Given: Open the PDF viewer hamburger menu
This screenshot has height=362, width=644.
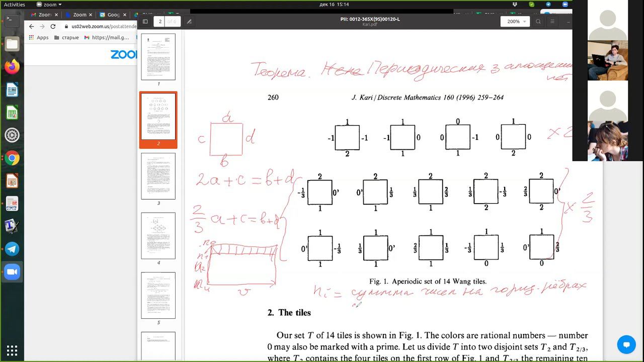Looking at the screenshot, I should (552, 22).
